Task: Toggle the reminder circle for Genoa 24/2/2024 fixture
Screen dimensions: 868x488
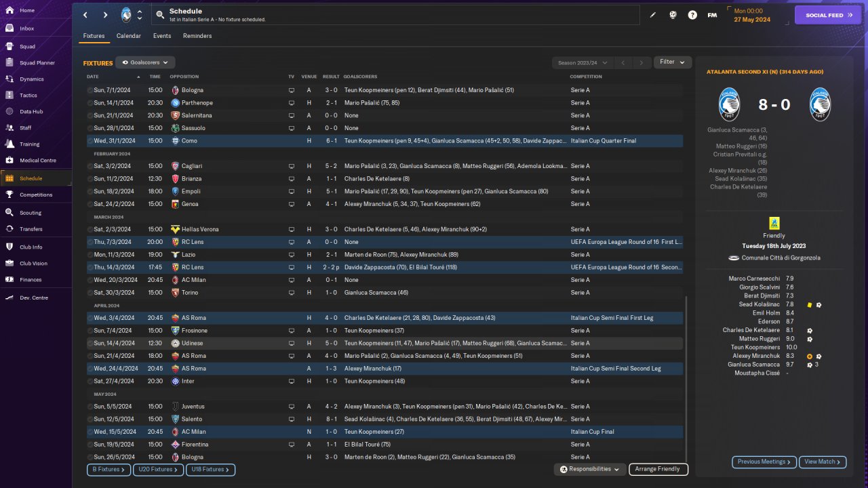Action: 90,204
